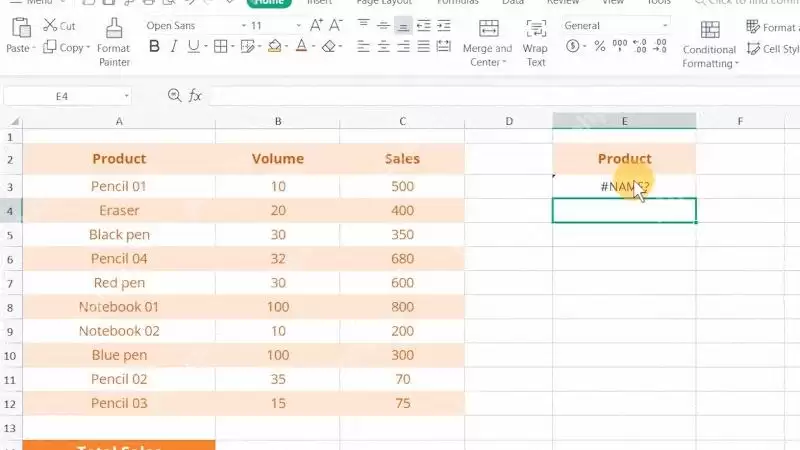Viewport: 800px width, 450px height.
Task: Click the Select All corner triangle
Action: pos(15,121)
